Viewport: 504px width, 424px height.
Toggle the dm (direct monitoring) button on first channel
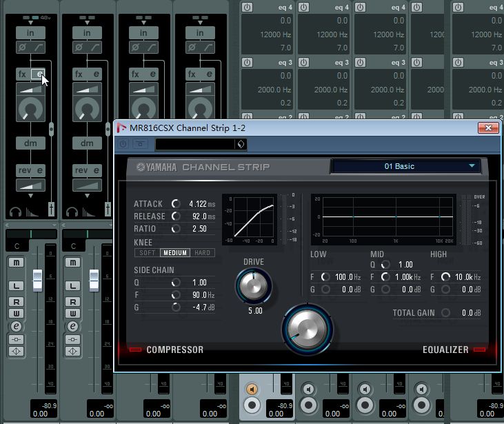tap(30, 143)
